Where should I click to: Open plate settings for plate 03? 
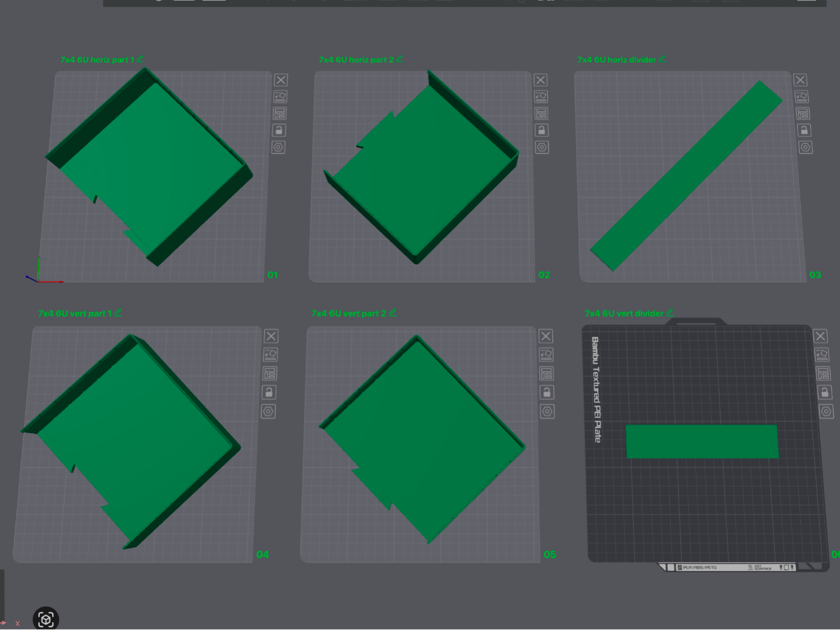[806, 147]
